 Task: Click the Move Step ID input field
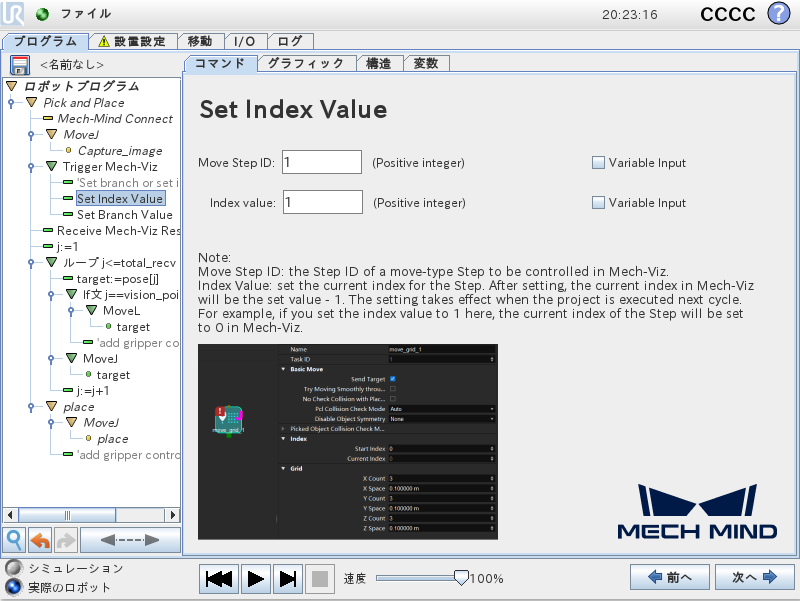tap(322, 162)
